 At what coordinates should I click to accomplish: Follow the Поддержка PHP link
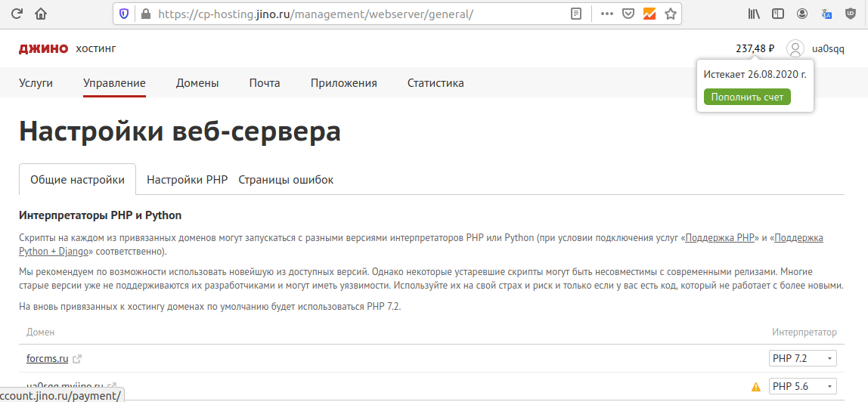721,237
